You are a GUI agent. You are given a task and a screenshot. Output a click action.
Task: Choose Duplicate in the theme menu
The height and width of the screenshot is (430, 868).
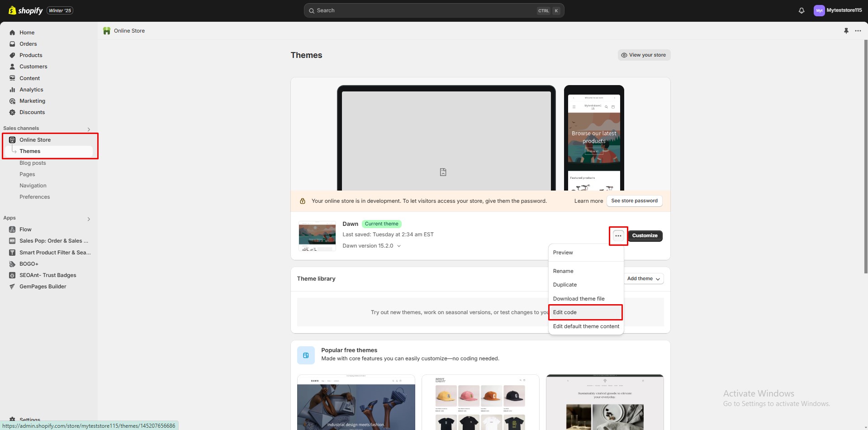tap(564, 284)
